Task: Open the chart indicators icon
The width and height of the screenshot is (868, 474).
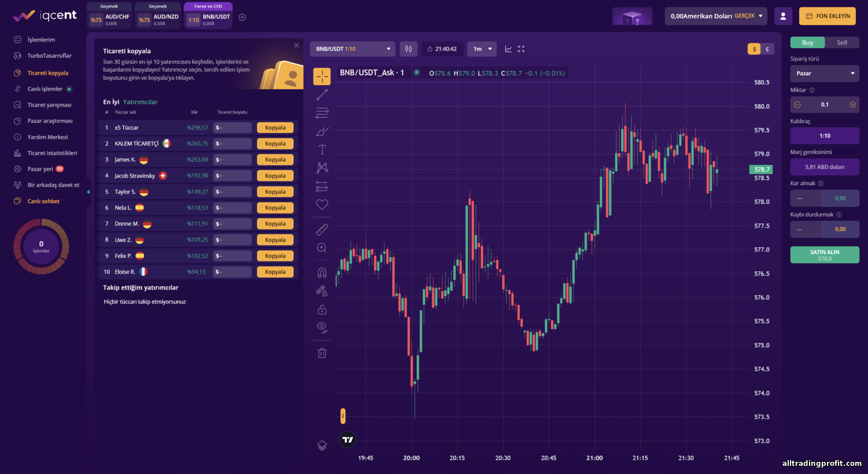Action: [508, 49]
